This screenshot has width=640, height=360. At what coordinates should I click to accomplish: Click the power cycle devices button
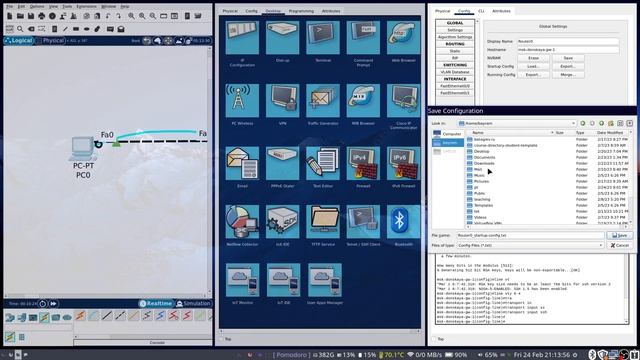click(x=42, y=304)
